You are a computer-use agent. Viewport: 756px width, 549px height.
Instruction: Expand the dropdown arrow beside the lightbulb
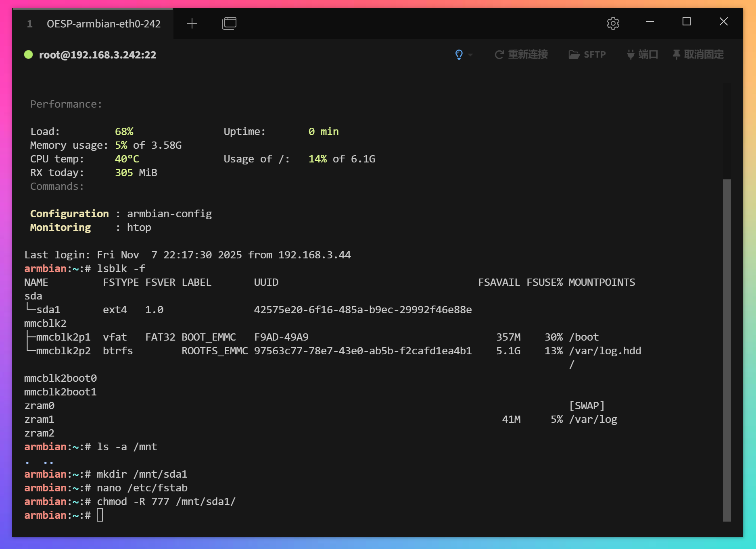pyautogui.click(x=470, y=55)
